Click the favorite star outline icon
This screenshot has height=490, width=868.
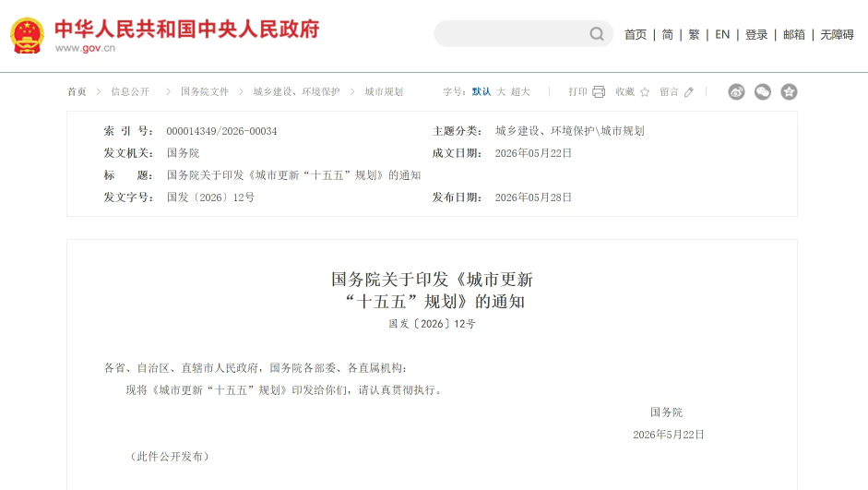[x=645, y=92]
